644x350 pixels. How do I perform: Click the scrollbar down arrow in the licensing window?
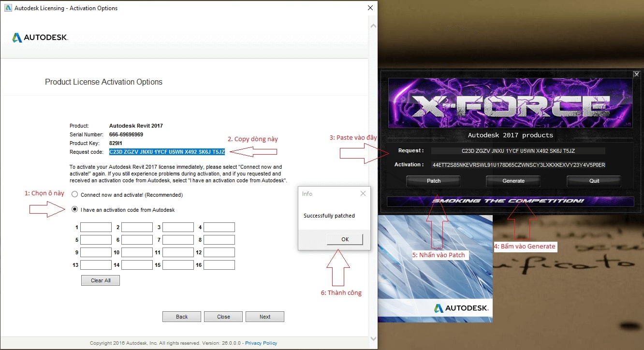pyautogui.click(x=373, y=338)
